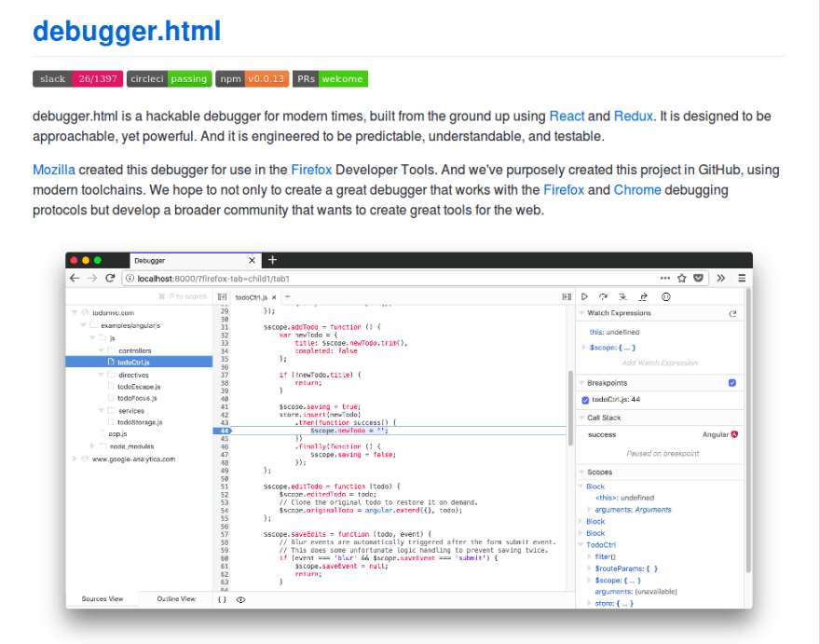Open the debugger.html heading link
The width and height of the screenshot is (820, 644).
[x=127, y=31]
